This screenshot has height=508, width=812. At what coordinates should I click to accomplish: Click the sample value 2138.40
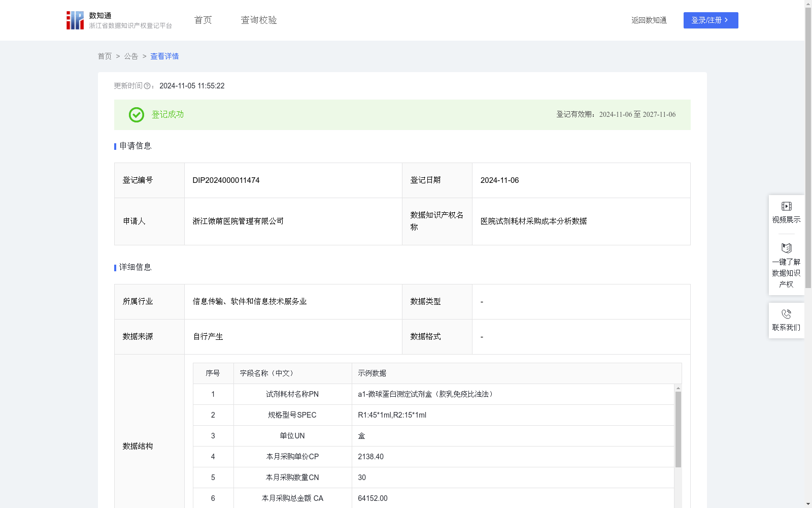pyautogui.click(x=370, y=457)
